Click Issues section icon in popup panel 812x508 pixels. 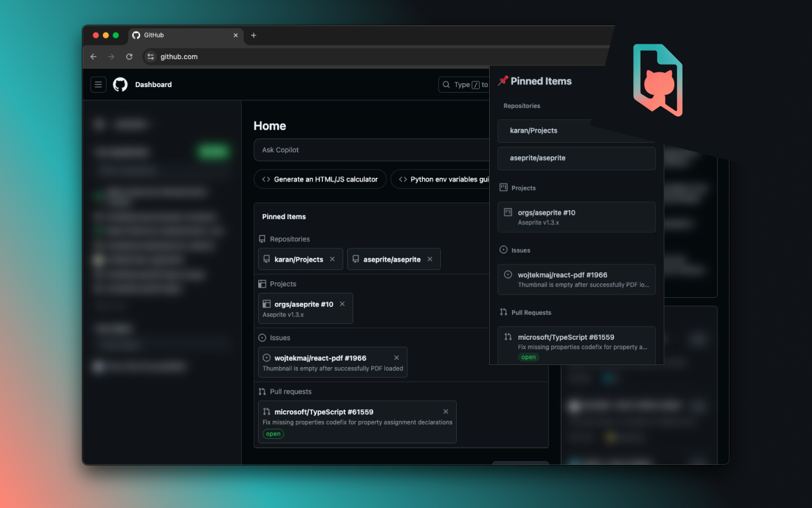(x=504, y=250)
